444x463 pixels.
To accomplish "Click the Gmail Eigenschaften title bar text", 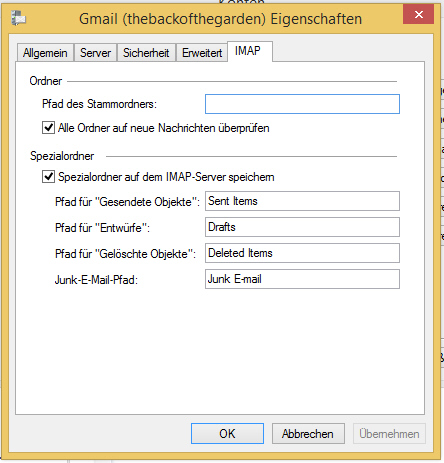I will coord(220,19).
